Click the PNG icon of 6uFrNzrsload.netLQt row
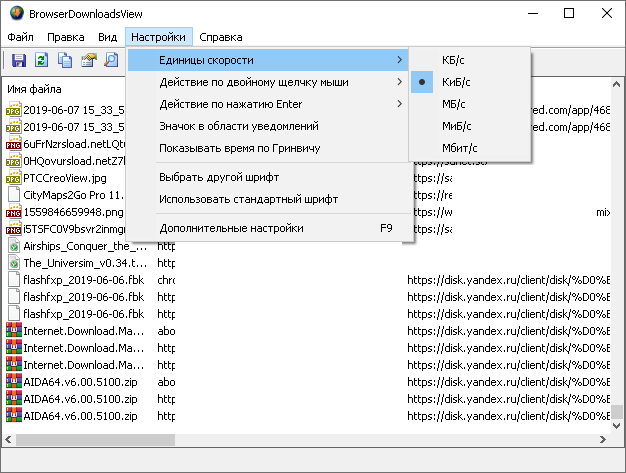 tap(14, 144)
